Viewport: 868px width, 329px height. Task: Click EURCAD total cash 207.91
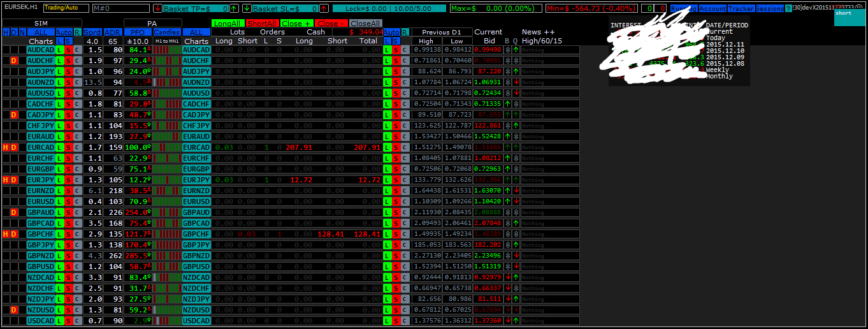367,147
